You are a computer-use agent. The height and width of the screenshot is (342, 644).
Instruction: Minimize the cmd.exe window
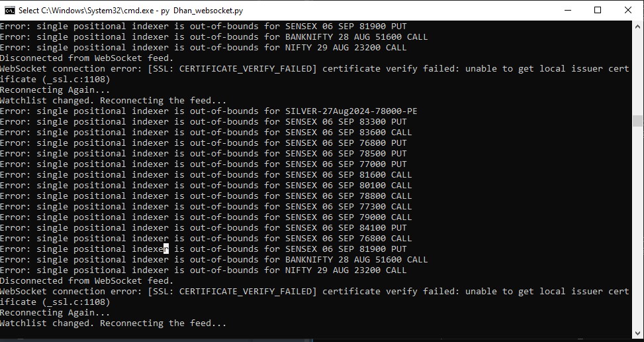coord(568,11)
